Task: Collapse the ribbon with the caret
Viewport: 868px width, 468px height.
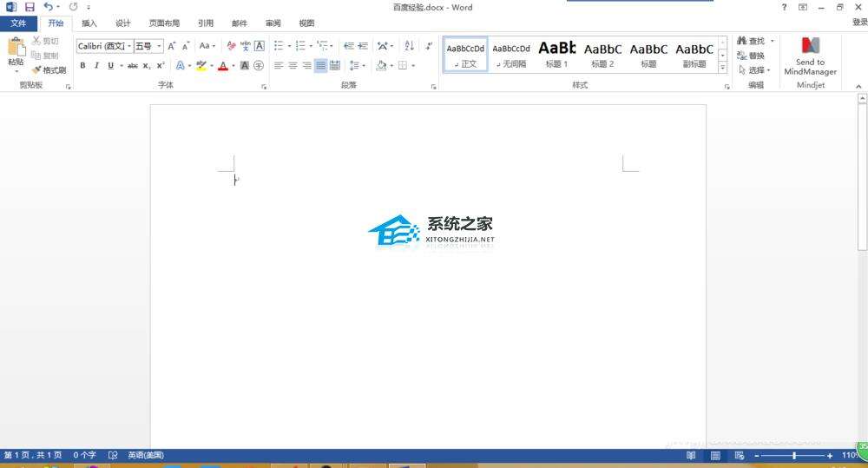Action: click(x=858, y=87)
